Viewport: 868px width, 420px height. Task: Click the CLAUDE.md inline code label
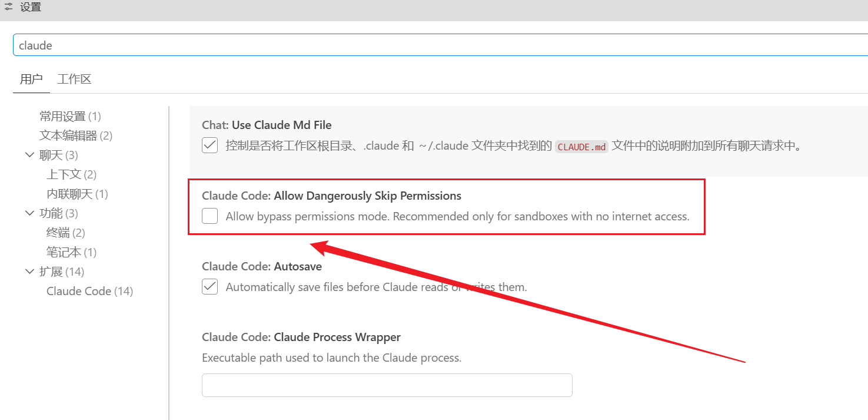point(581,147)
